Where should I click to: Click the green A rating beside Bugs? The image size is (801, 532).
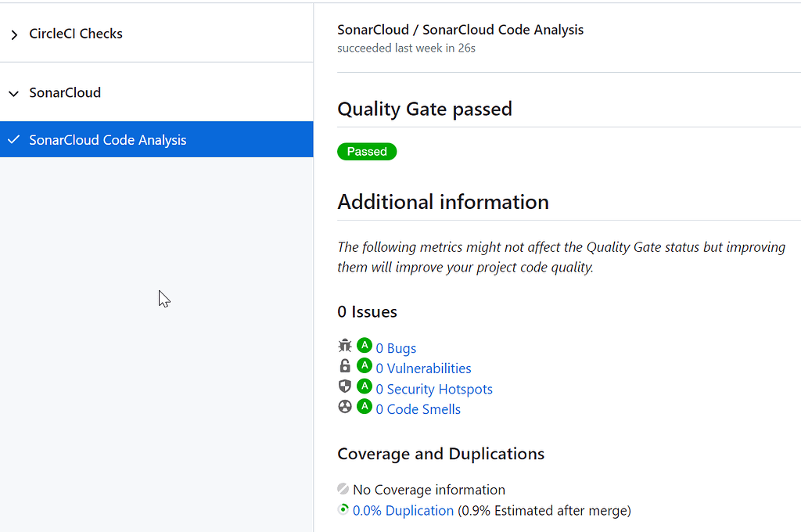pyautogui.click(x=364, y=345)
